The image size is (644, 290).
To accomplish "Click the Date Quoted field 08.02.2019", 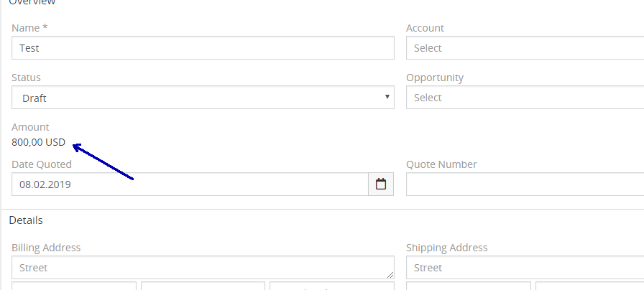I will pos(190,184).
